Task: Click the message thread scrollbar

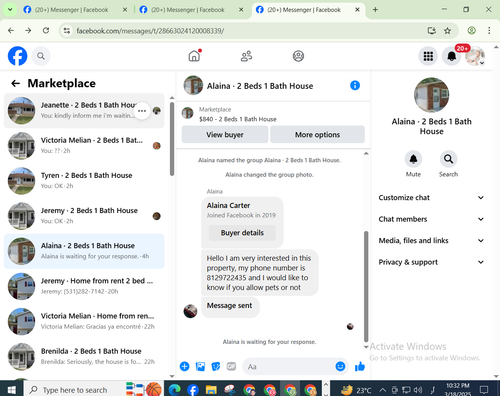Action: (x=366, y=287)
